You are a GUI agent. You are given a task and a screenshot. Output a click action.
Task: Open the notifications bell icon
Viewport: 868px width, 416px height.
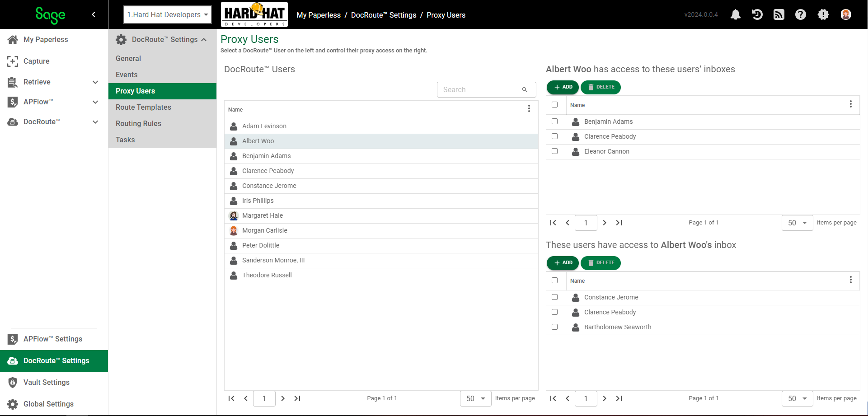tap(736, 15)
